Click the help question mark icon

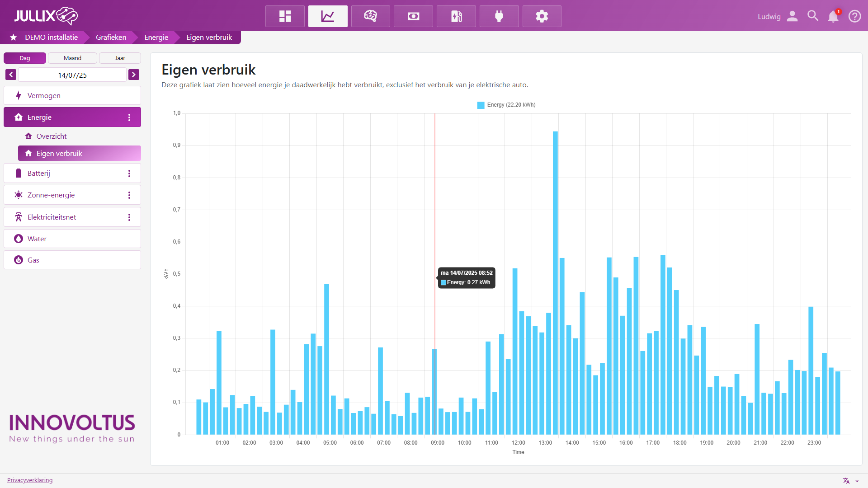click(854, 16)
